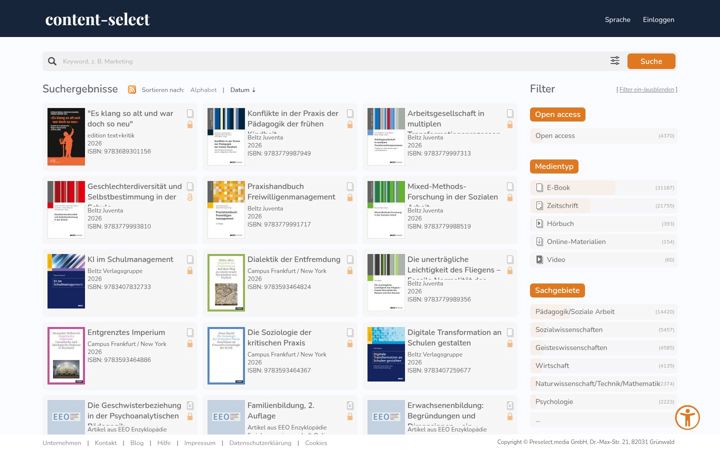
Task: Filter subject Pädagogik/Soziale Arbeit
Action: (603, 312)
